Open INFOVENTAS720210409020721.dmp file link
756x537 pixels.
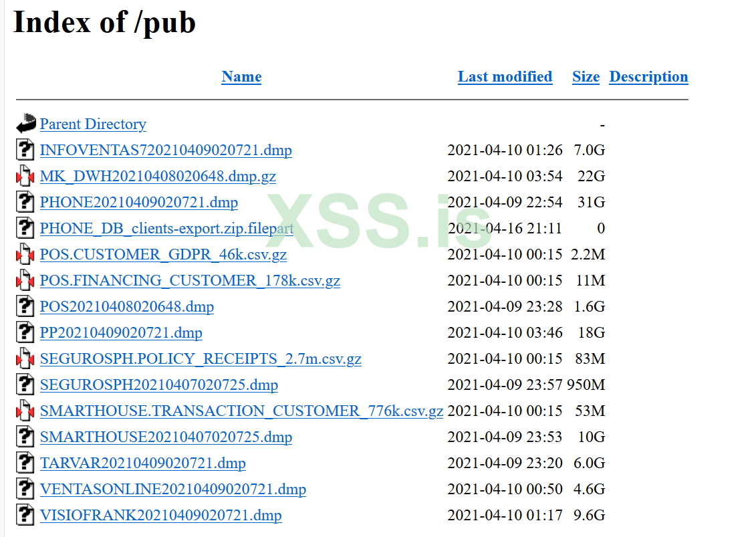(166, 150)
